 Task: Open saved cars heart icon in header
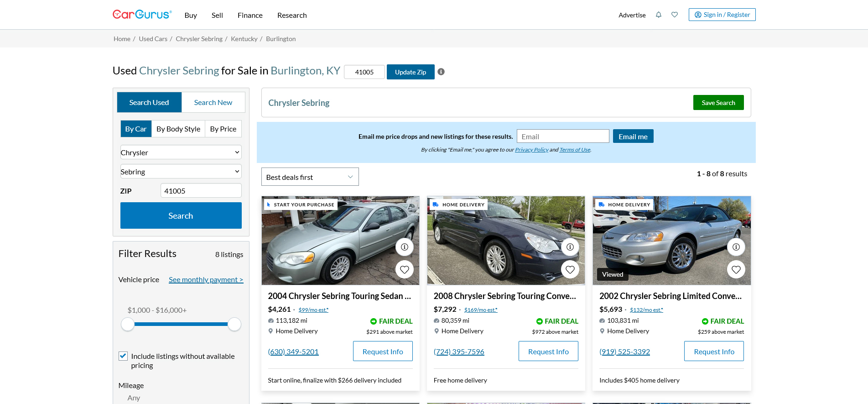[675, 15]
